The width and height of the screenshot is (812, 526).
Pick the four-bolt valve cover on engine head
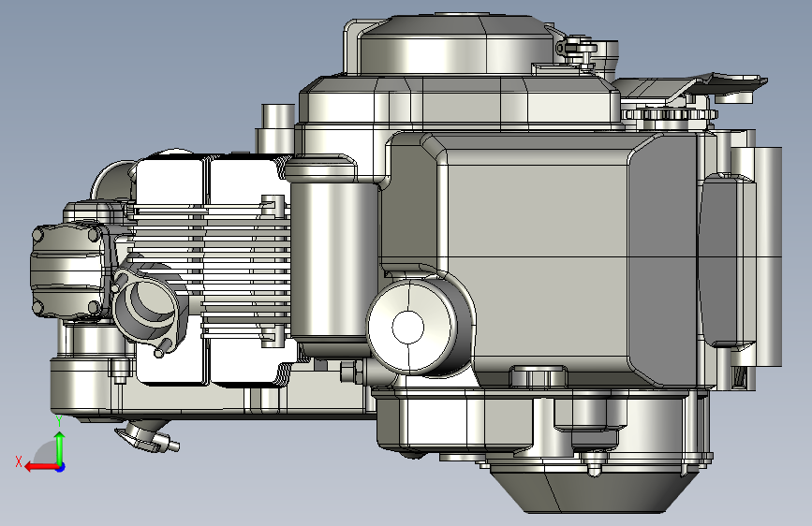click(68, 270)
